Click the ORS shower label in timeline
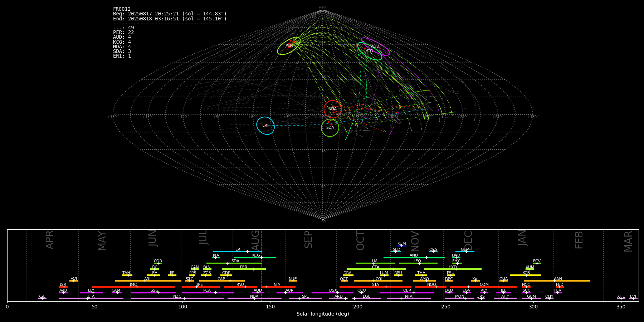The height and width of the screenshot is (322, 644). click(x=433, y=250)
